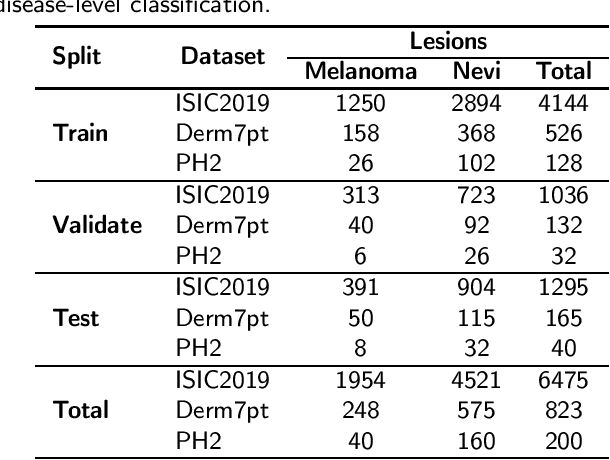
Task: Click the Total column header
Action: [563, 71]
